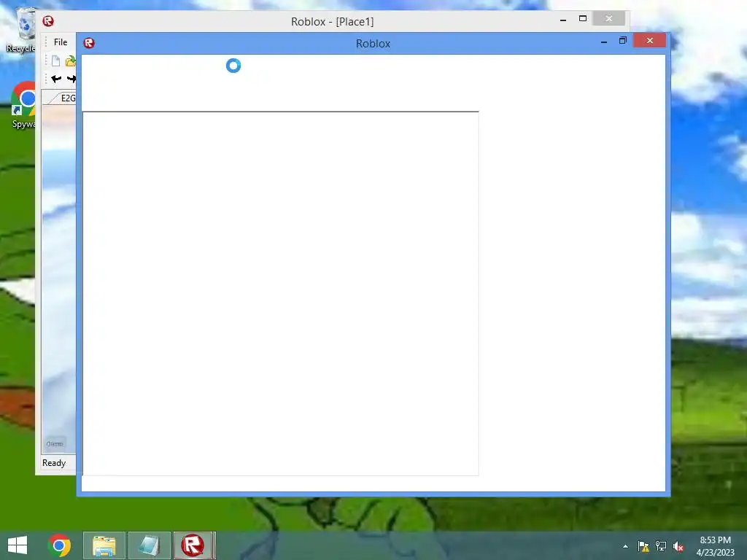Click the muted volume icon in tray

(x=678, y=546)
